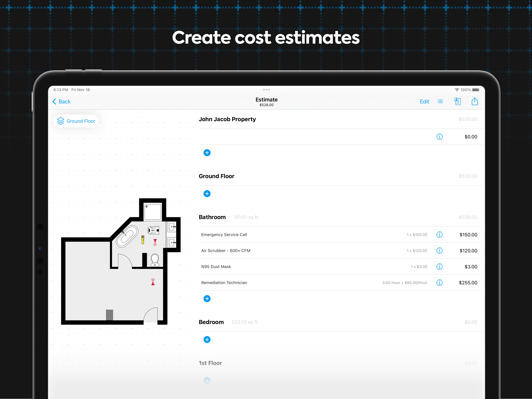View info for Emergency Service Call item
The width and height of the screenshot is (532, 399).
tap(440, 235)
